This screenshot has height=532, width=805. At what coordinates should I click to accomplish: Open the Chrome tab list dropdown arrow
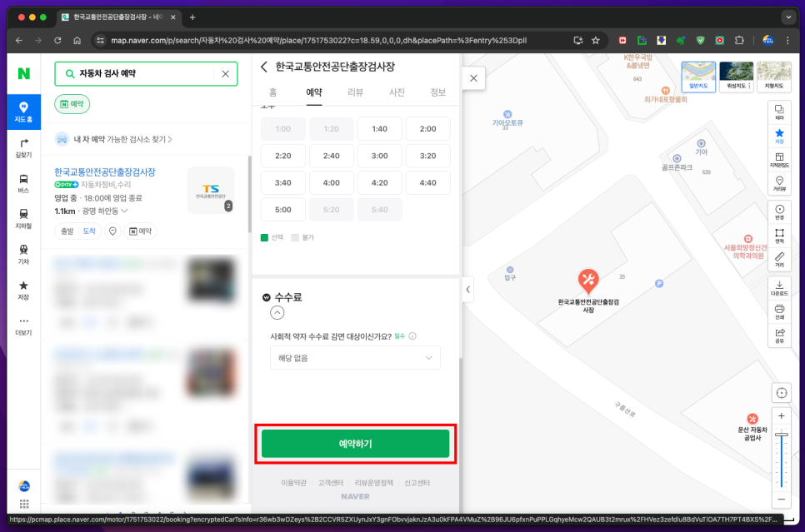click(x=788, y=17)
